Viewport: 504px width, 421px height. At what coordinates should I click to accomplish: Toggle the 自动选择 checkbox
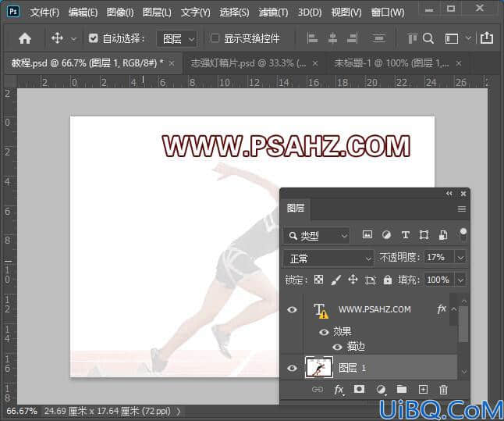tap(93, 38)
